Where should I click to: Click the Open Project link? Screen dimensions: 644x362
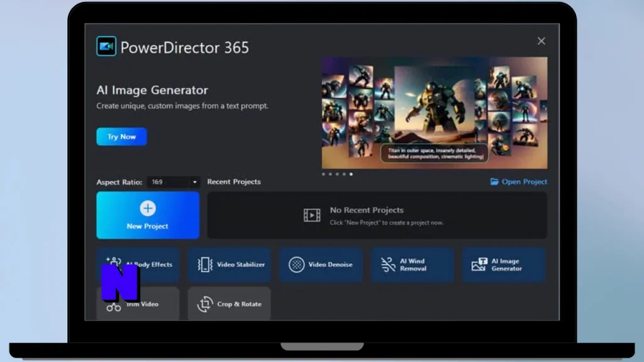(x=519, y=182)
